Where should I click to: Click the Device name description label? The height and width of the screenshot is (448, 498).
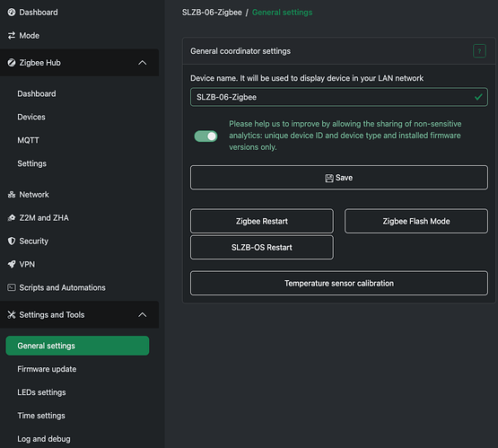(307, 78)
